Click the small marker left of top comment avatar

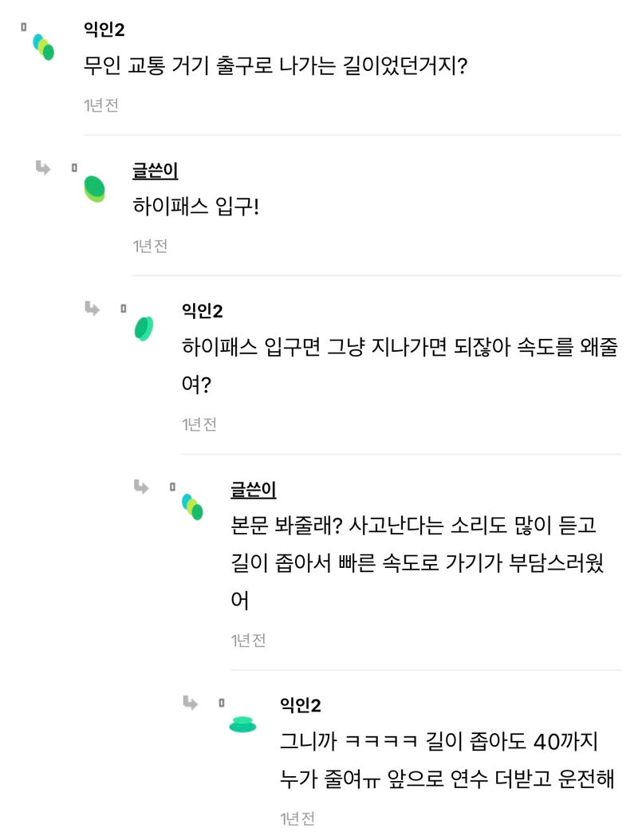click(x=24, y=27)
